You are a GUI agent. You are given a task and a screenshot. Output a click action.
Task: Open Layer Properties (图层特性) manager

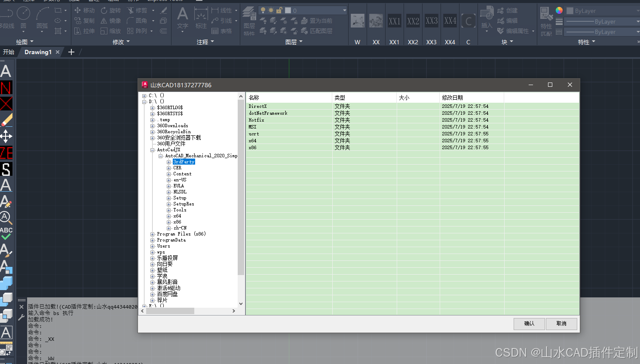pos(249,21)
